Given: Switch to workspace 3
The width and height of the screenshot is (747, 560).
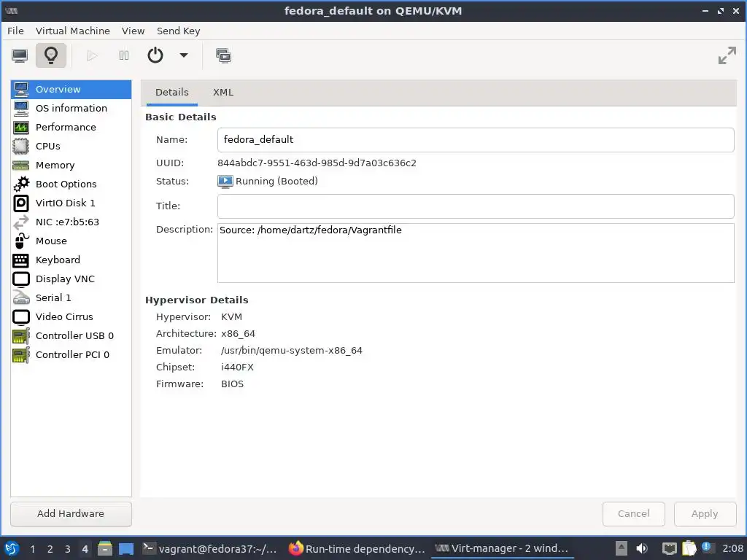Looking at the screenshot, I should pos(67,549).
